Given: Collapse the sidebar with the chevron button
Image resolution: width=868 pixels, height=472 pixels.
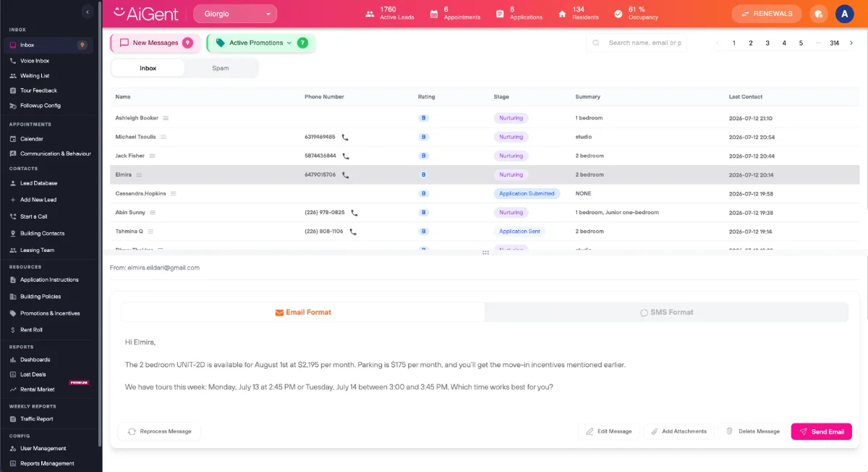Looking at the screenshot, I should [87, 12].
